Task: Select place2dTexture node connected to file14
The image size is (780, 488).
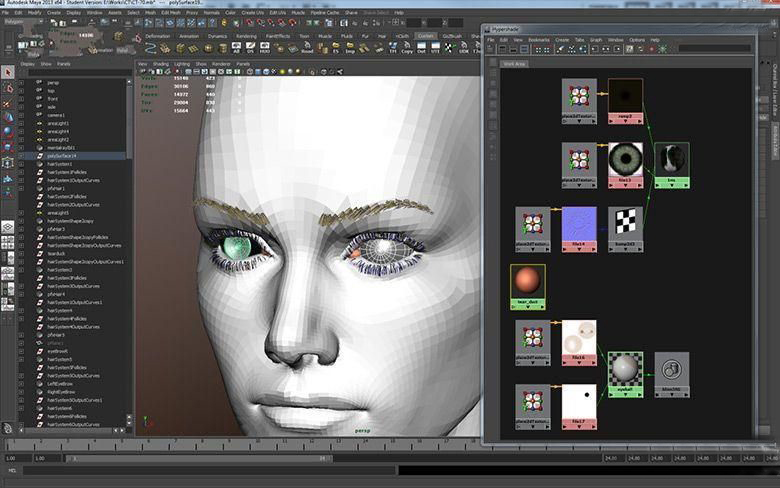Action: [533, 229]
